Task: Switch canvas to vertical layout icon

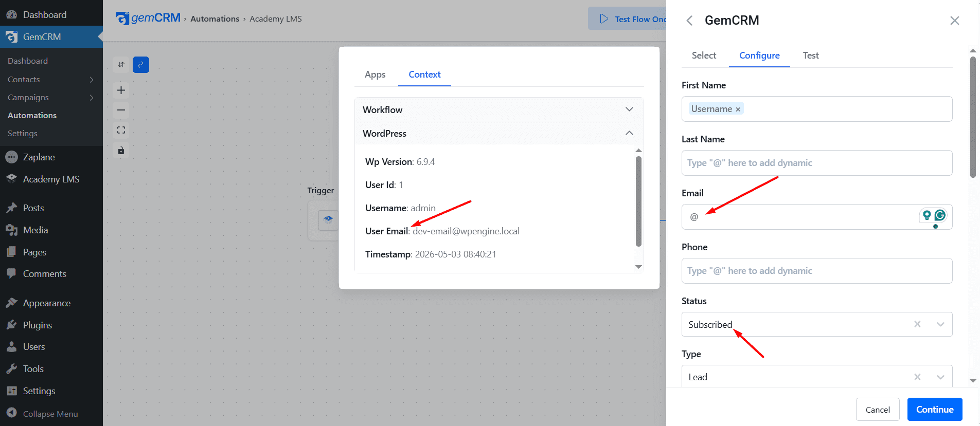Action: [121, 65]
